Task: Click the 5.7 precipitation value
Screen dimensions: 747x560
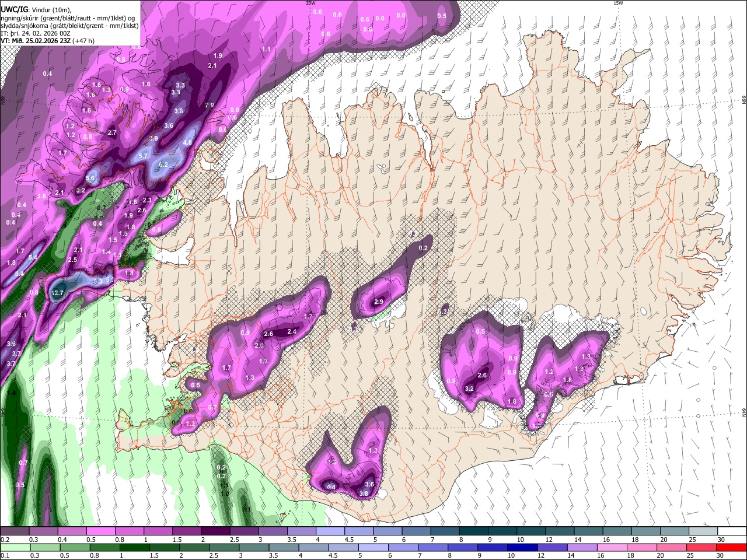Action: click(x=144, y=156)
